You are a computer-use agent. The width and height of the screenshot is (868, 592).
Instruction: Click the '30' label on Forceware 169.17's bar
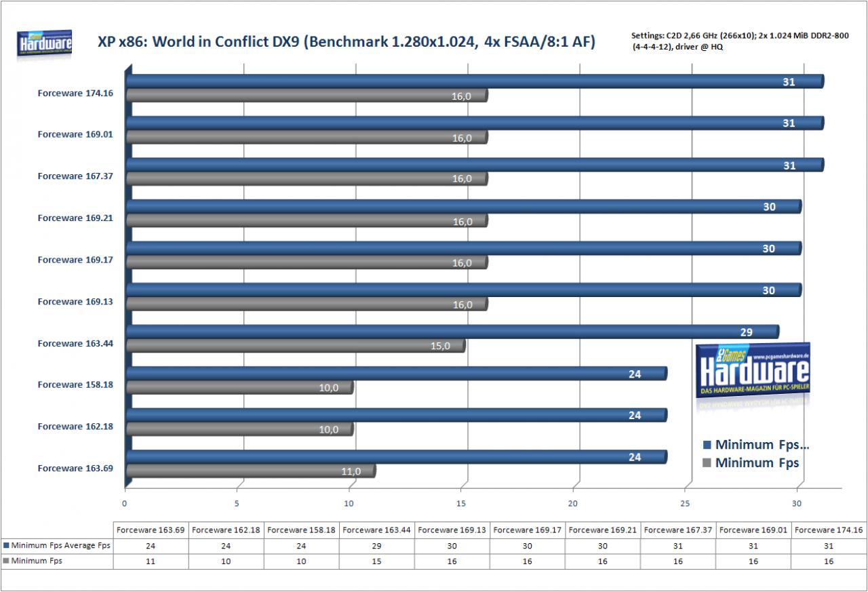pyautogui.click(x=768, y=249)
